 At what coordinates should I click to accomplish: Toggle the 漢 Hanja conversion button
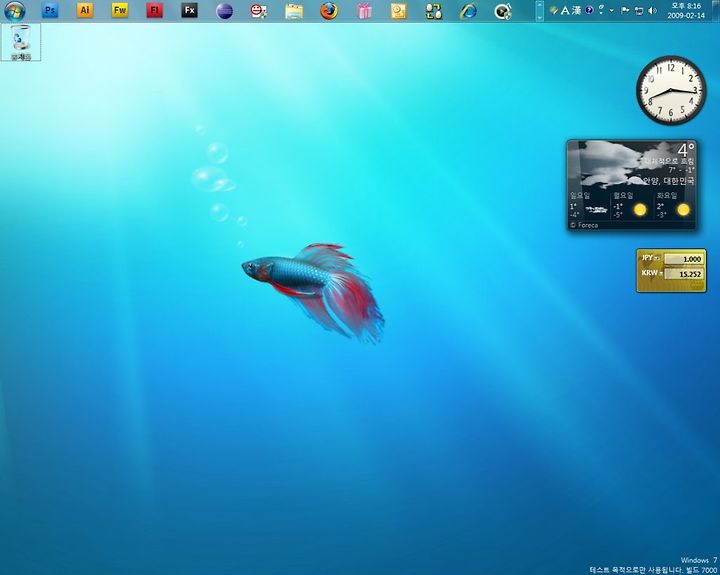[x=576, y=10]
